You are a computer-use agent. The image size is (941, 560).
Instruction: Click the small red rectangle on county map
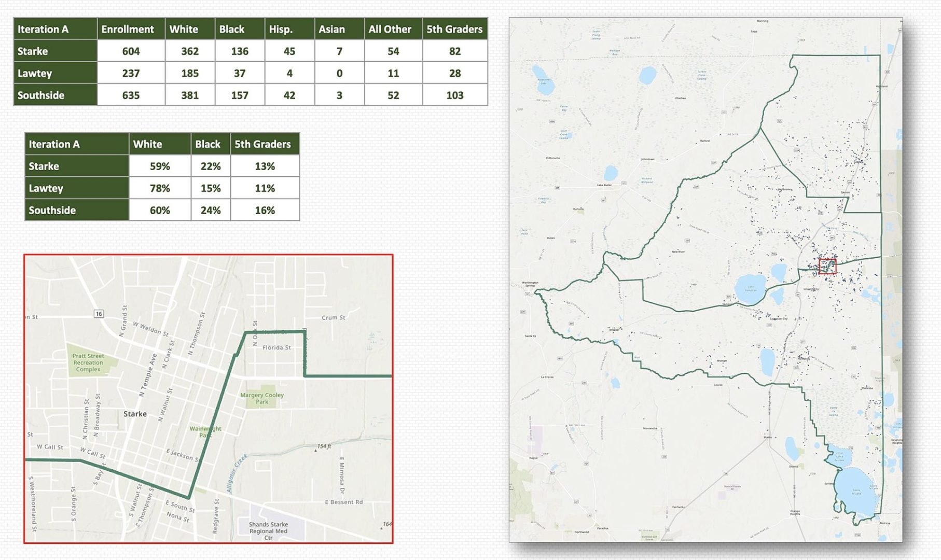tap(827, 266)
